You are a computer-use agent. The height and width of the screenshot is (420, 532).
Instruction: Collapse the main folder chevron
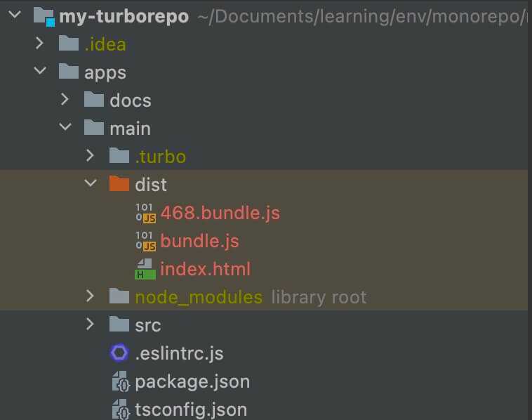(x=65, y=127)
